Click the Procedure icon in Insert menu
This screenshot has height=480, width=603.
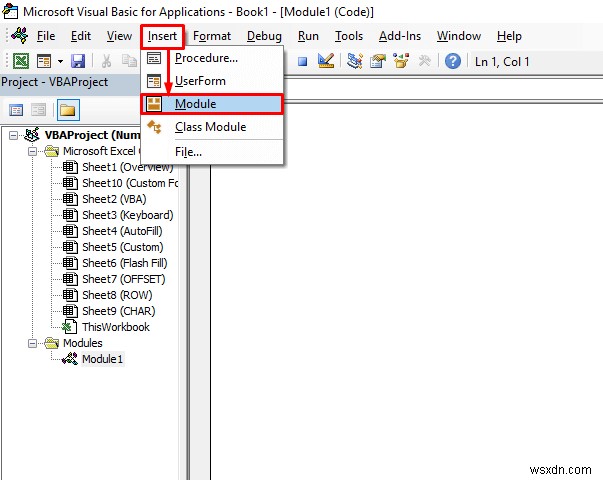click(154, 58)
